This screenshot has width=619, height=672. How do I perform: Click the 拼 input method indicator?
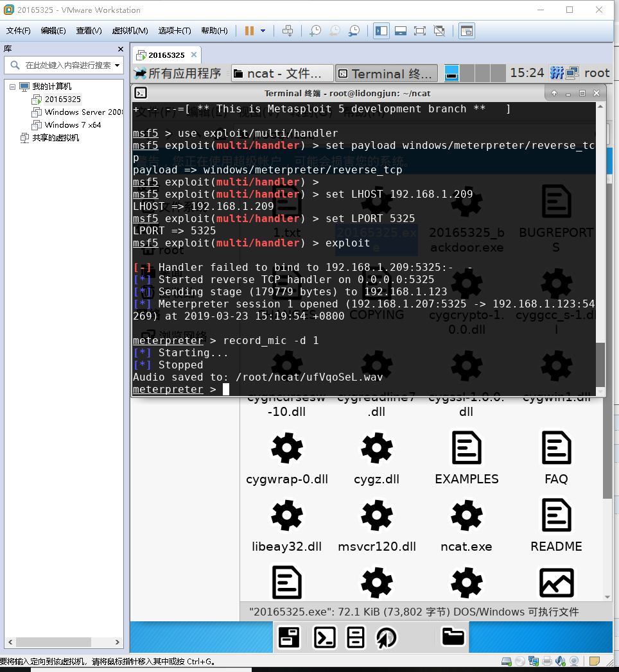(x=557, y=73)
